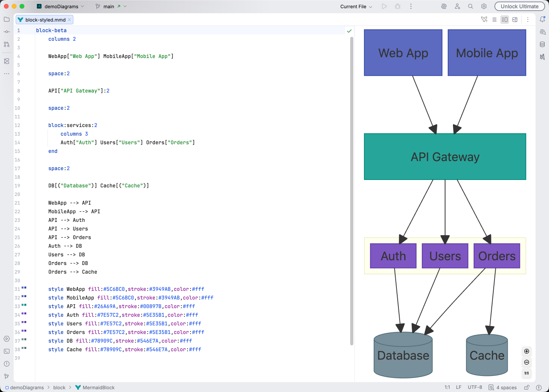Viewport: 549px width, 392px height.
Task: Open the Current File run configuration dropdown
Action: point(355,6)
